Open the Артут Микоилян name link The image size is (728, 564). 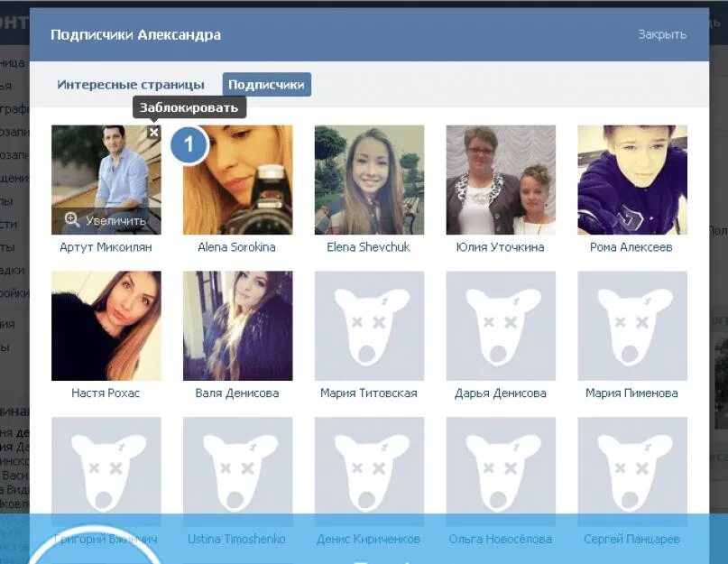point(106,247)
